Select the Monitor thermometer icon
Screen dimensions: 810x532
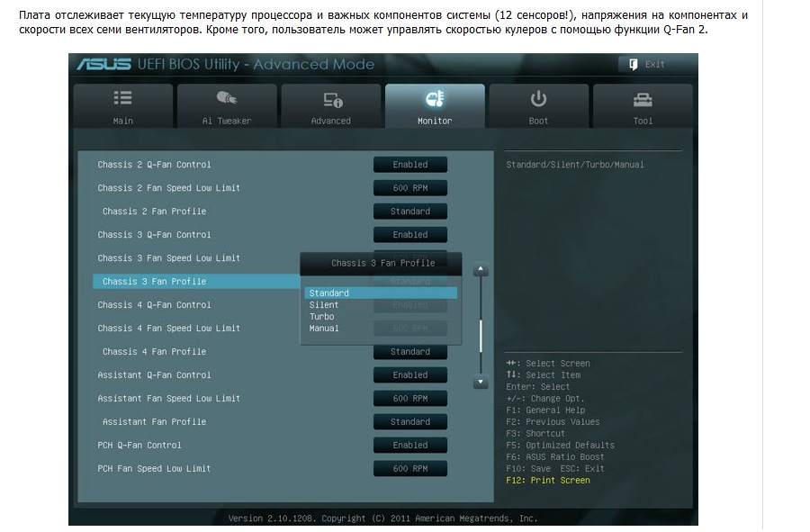435,99
